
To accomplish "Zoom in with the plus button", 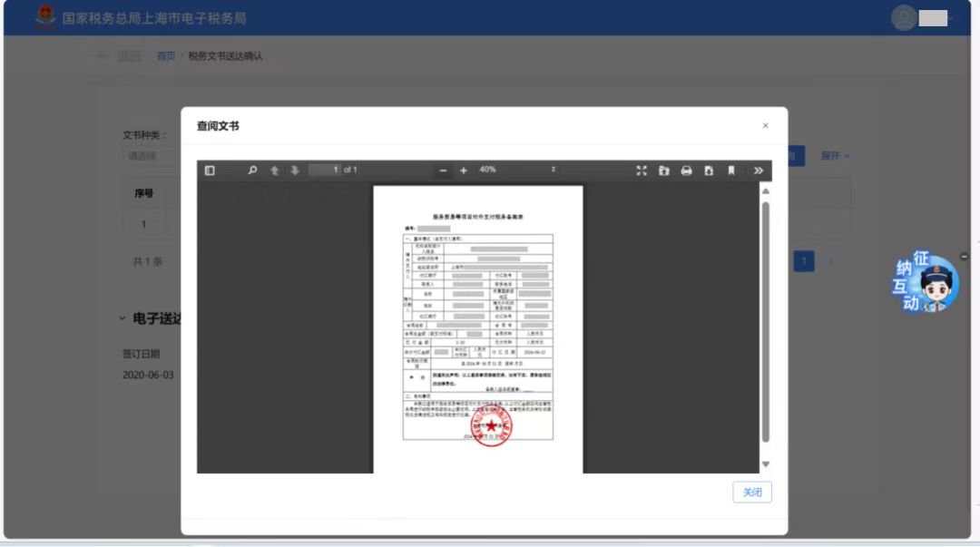I will 463,170.
